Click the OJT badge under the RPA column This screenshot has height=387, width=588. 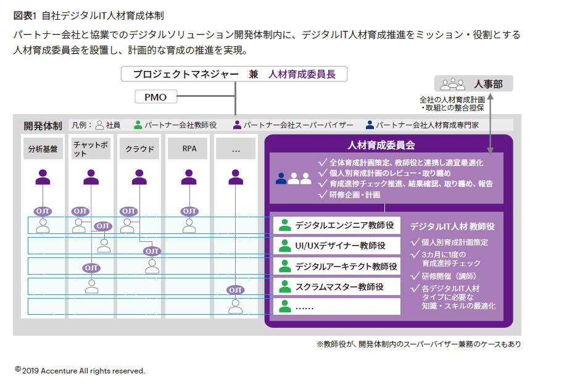tap(189, 211)
